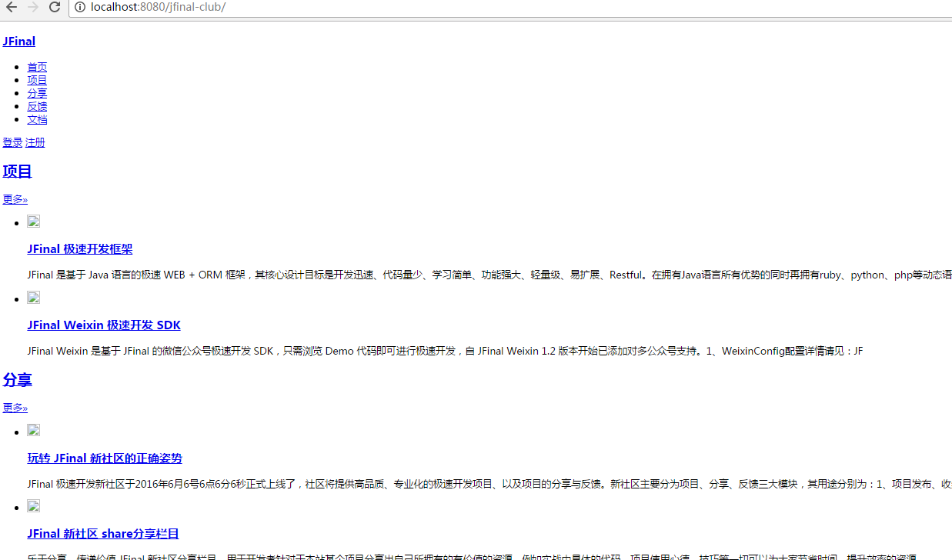The height and width of the screenshot is (560, 952).
Task: Click broken image above JFinal Weixin SDK
Action: (x=33, y=298)
